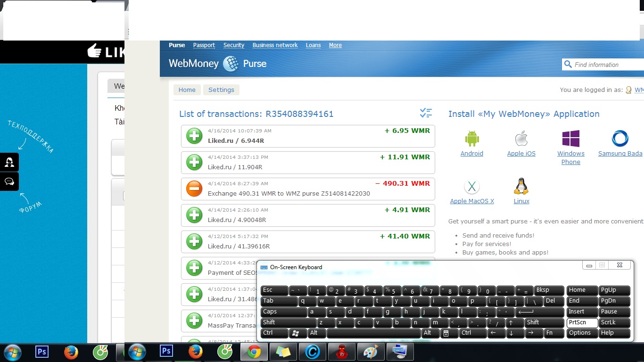Select the "− 490.31 WMR" amount text

(403, 183)
